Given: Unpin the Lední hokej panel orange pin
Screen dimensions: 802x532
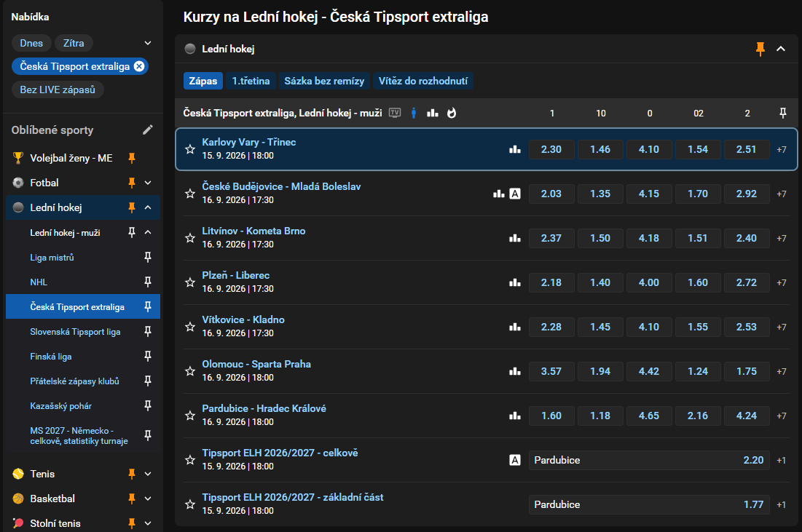Looking at the screenshot, I should [760, 49].
